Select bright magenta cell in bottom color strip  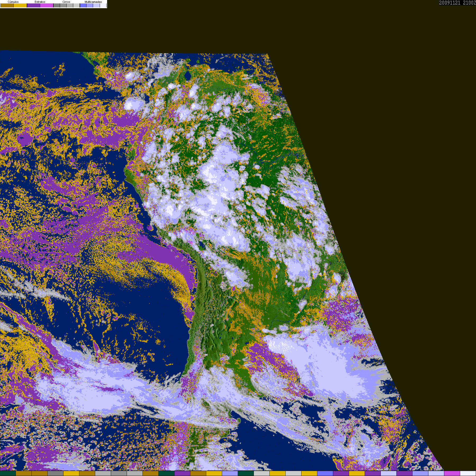452,474
